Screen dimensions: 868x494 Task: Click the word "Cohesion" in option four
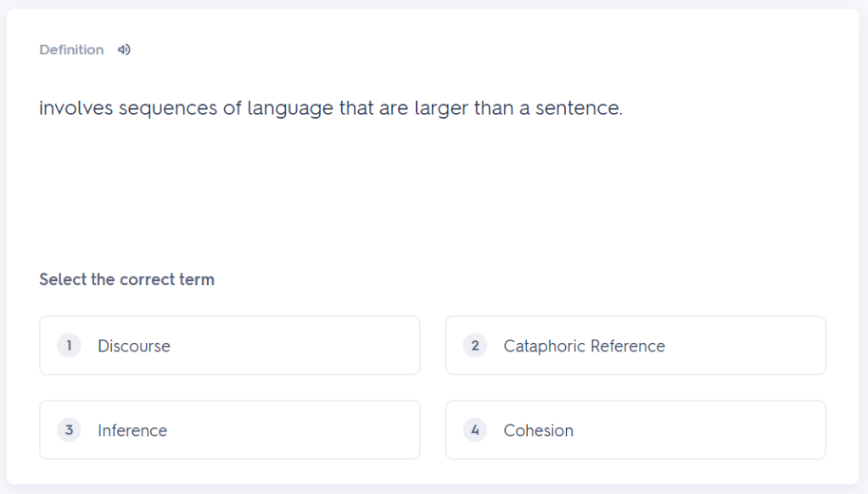[538, 431]
